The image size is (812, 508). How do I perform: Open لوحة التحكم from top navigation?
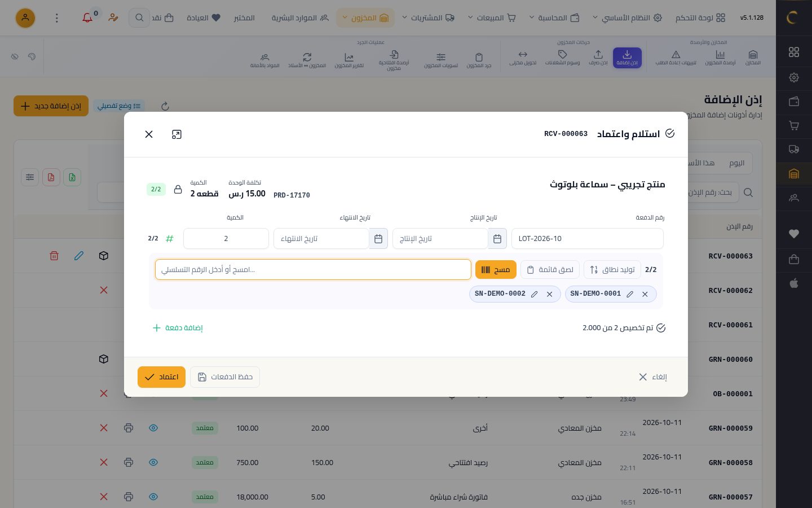[x=700, y=18]
